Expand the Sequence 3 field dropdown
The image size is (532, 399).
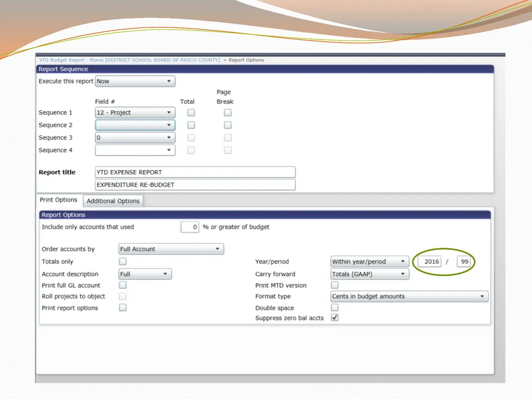tap(135, 138)
